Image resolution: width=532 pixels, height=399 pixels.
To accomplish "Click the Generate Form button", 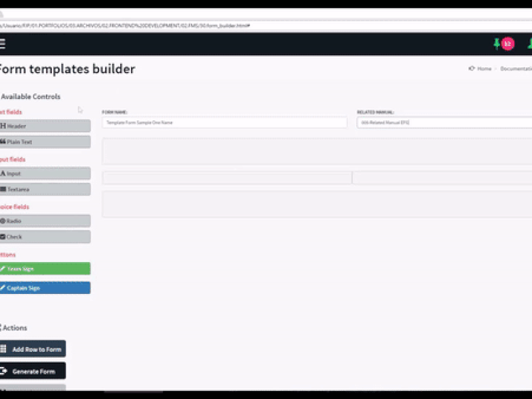I will coord(33,371).
